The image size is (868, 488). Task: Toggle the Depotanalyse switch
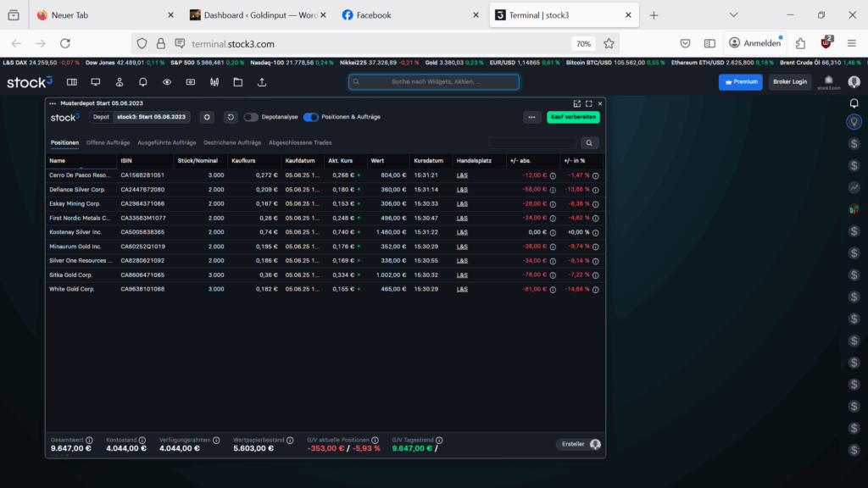click(x=251, y=117)
